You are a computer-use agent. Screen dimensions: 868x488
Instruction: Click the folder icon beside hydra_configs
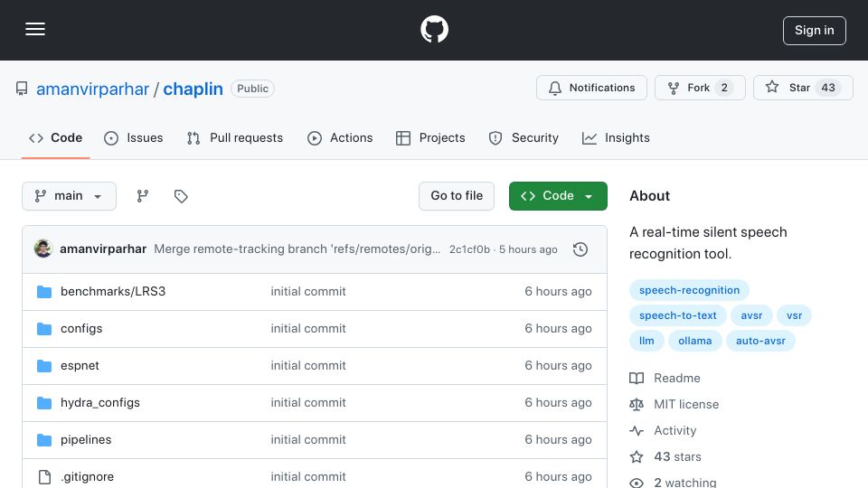[x=44, y=403]
